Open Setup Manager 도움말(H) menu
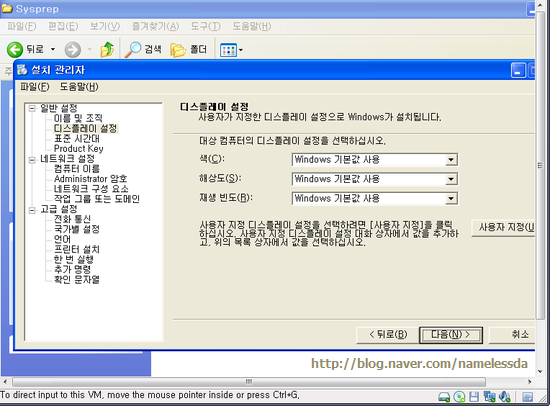Viewport: 550px width, 406px height. coord(79,87)
